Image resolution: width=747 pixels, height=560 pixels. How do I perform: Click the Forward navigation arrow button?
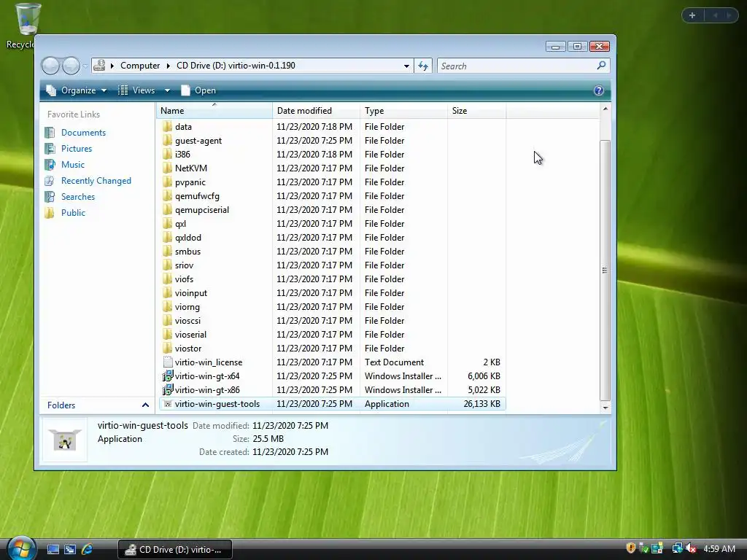tap(71, 66)
